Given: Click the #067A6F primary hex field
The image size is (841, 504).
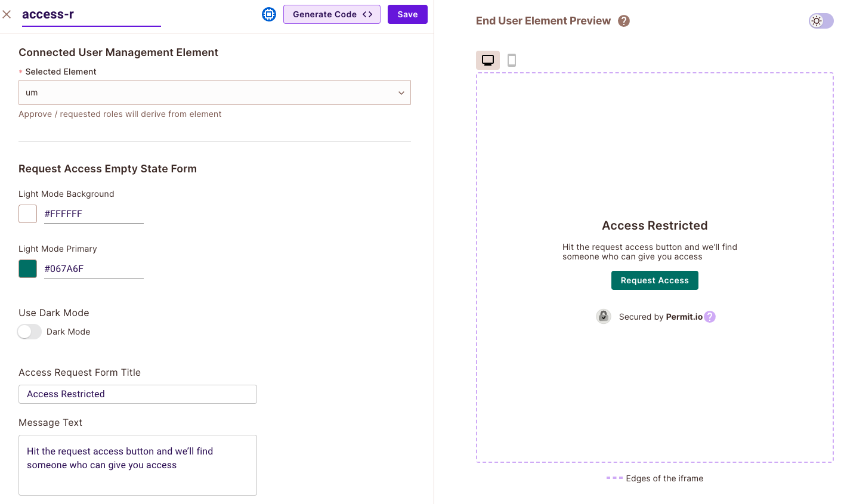Looking at the screenshot, I should tap(94, 268).
